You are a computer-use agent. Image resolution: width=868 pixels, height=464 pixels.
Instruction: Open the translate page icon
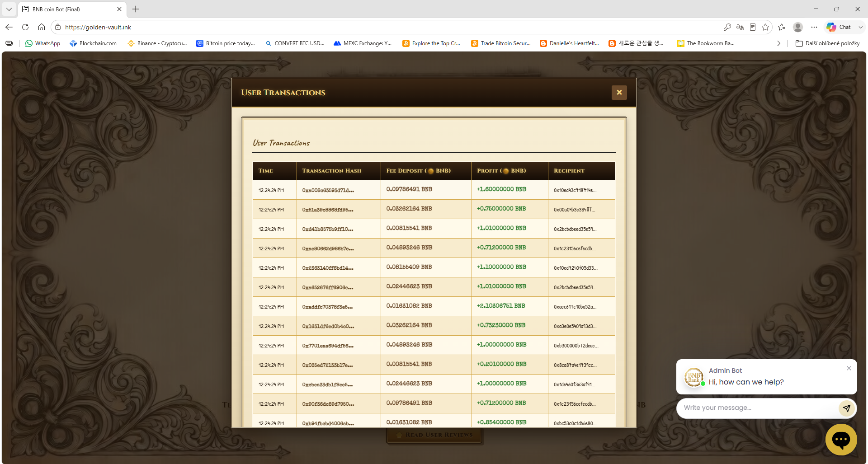click(740, 27)
